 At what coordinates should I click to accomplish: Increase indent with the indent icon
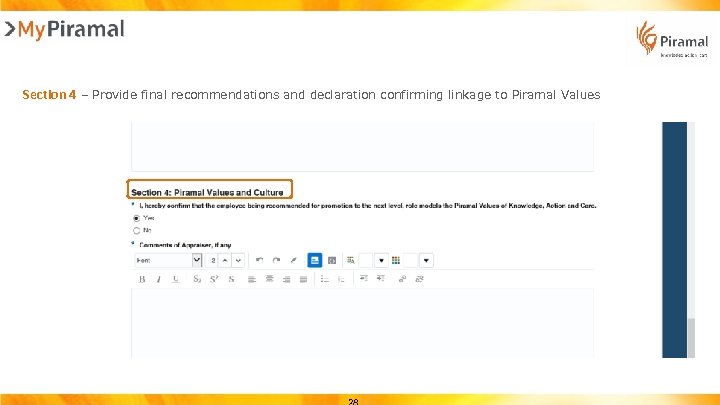point(381,278)
